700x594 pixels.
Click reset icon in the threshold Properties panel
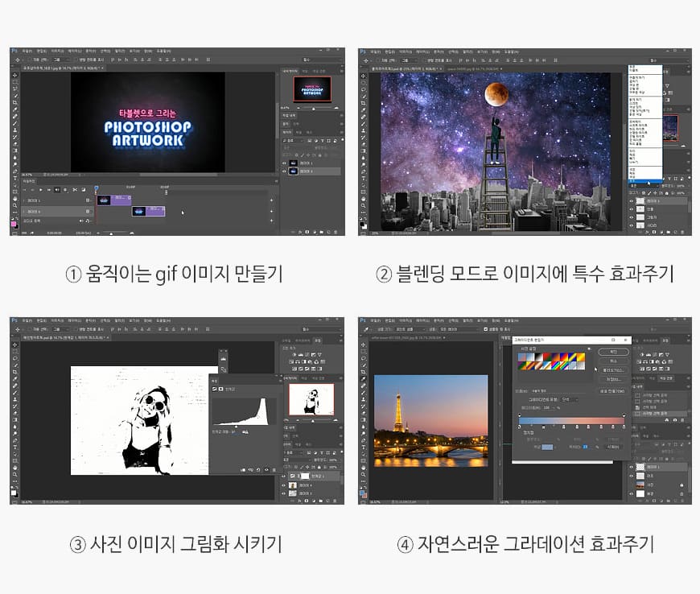pyautogui.click(x=258, y=470)
